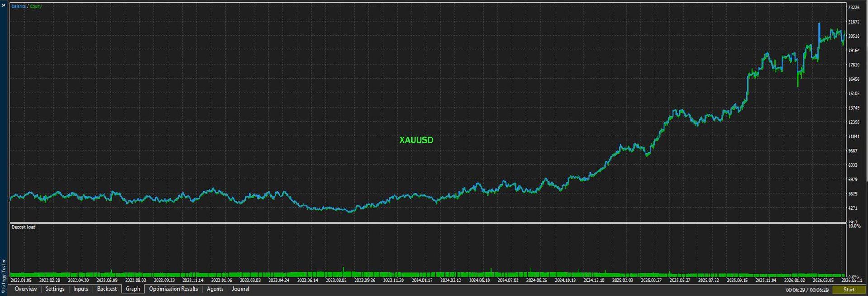Screen dimensions: 868x296
Task: Switch to the Overview tab
Action: coord(26,289)
